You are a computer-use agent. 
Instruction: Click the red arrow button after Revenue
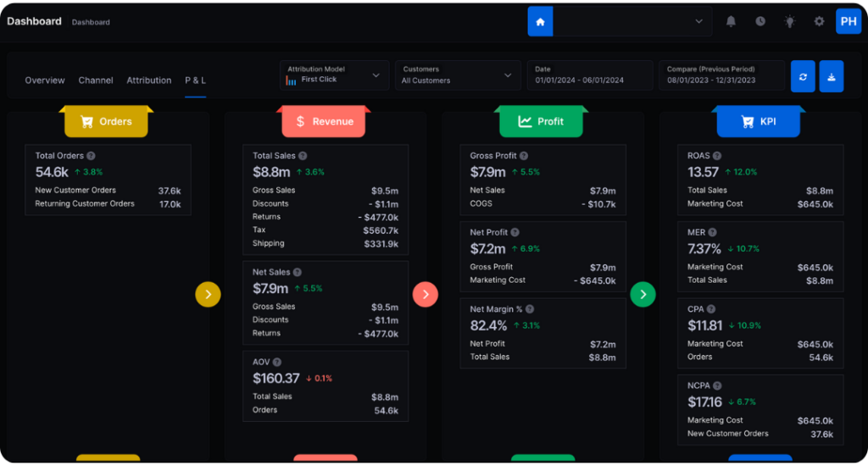tap(426, 295)
